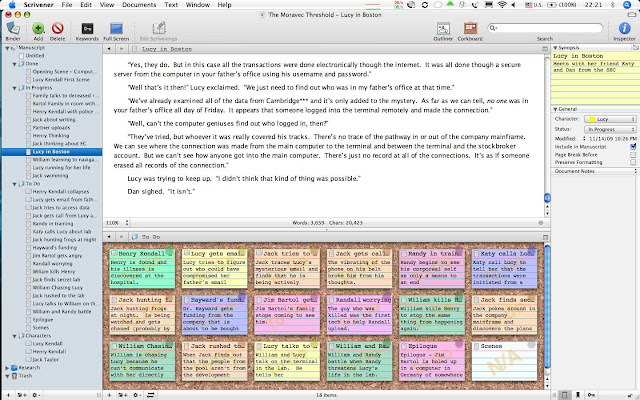
Task: Enter Full Screen mode
Action: click(116, 29)
